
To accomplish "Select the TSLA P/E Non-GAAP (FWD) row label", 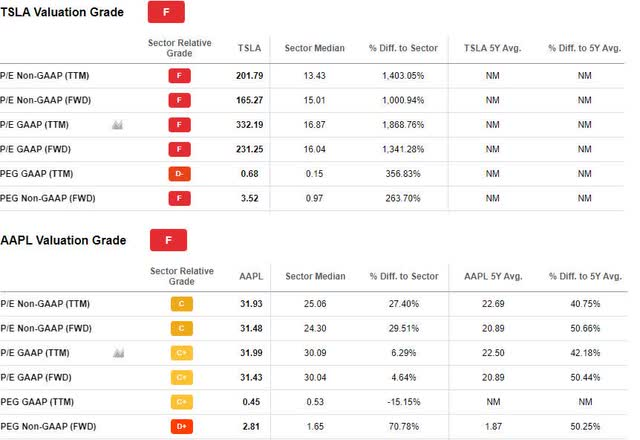I will pos(45,100).
